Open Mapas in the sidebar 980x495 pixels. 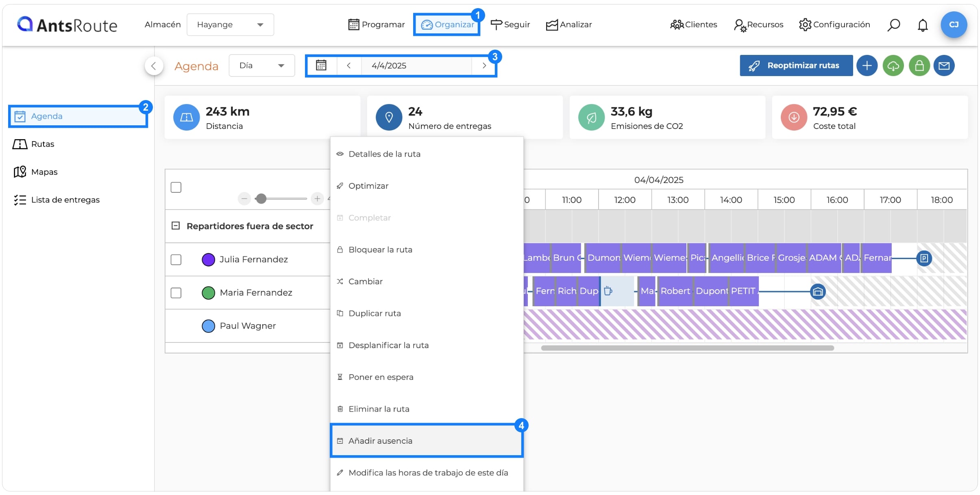click(36, 172)
